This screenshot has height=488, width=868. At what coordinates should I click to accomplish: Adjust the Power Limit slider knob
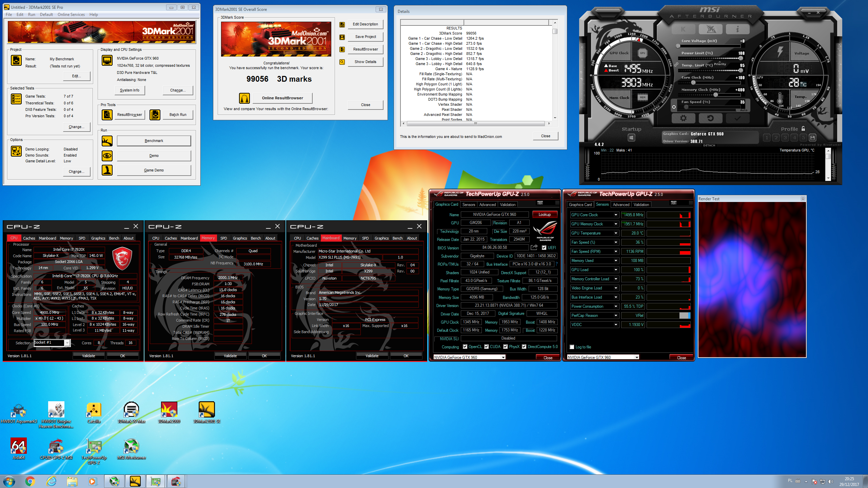(741, 58)
